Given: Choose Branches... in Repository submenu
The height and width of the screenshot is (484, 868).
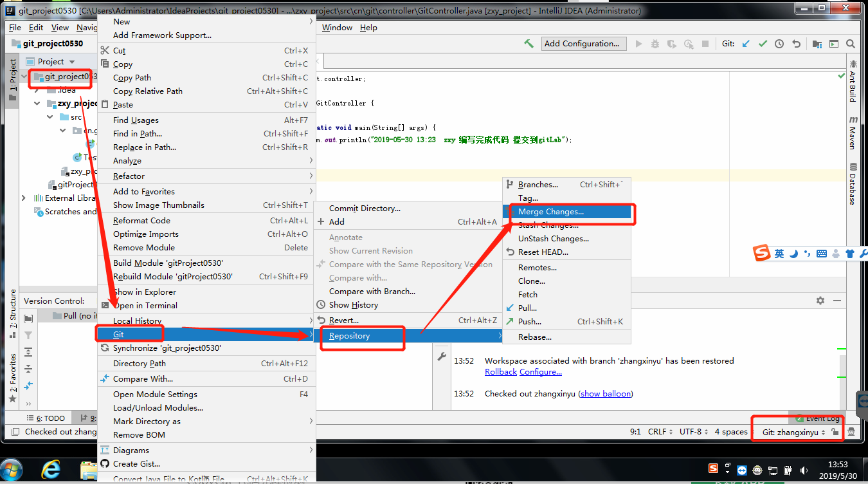Looking at the screenshot, I should (x=566, y=184).
